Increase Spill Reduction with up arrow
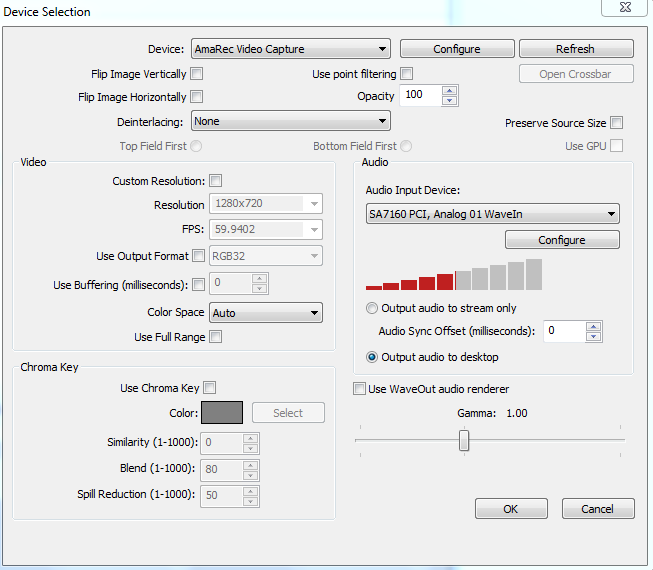This screenshot has width=653, height=570. click(250, 491)
